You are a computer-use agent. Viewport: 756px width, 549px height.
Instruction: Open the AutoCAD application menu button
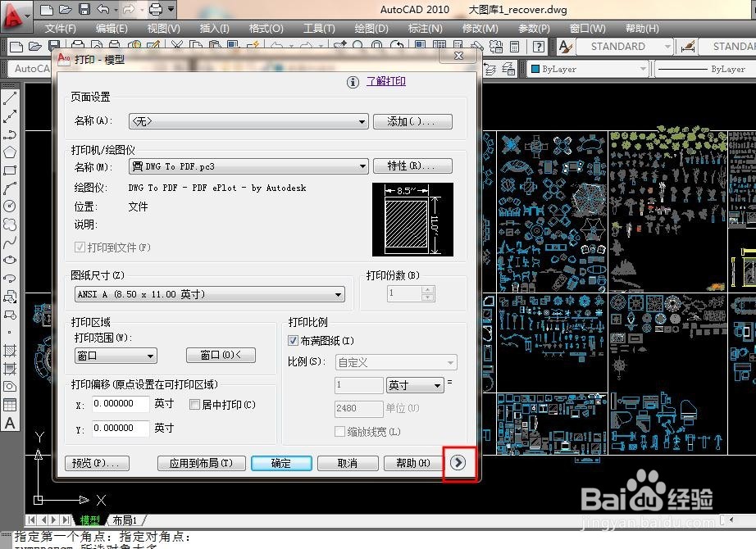[16, 16]
